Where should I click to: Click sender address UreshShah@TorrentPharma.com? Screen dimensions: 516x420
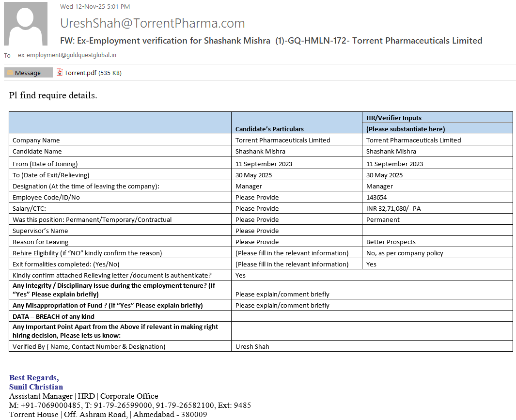pyautogui.click(x=152, y=23)
